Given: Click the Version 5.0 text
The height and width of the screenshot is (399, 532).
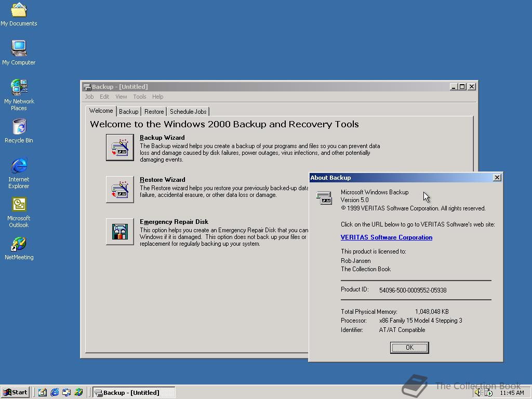Looking at the screenshot, I should click(354, 200).
